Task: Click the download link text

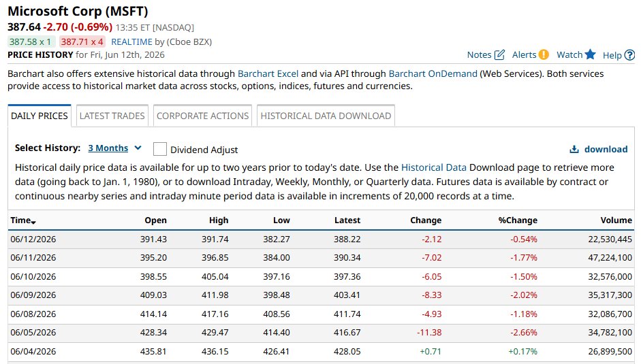Action: pyautogui.click(x=606, y=150)
